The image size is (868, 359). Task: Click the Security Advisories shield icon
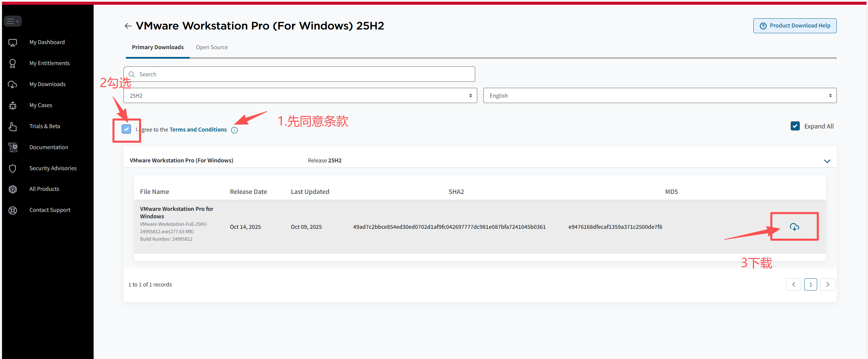click(x=13, y=168)
